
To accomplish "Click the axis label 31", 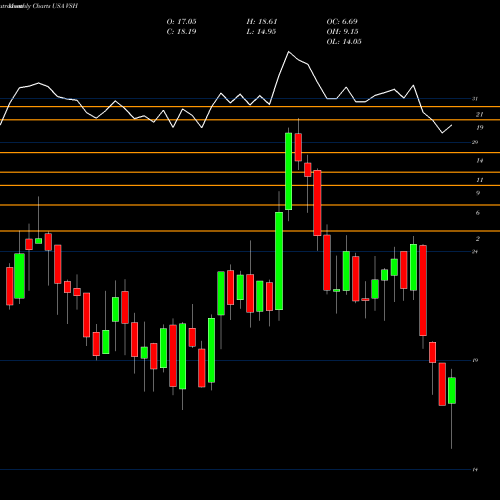I will click(x=475, y=99).
